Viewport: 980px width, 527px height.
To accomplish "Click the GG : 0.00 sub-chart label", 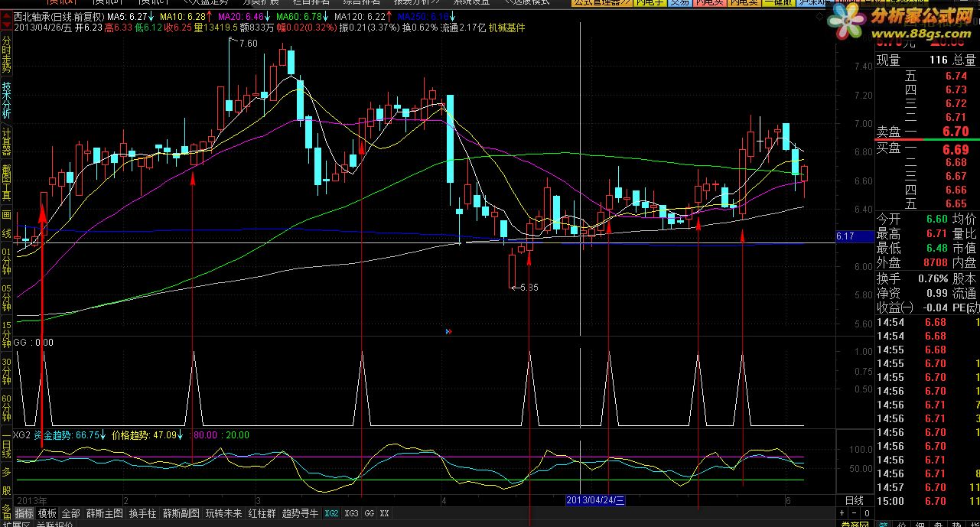I will [x=34, y=343].
